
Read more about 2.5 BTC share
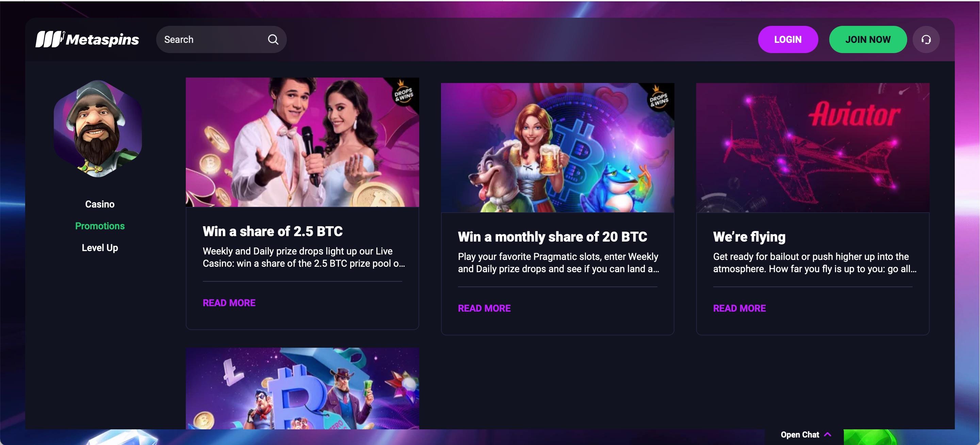point(229,303)
